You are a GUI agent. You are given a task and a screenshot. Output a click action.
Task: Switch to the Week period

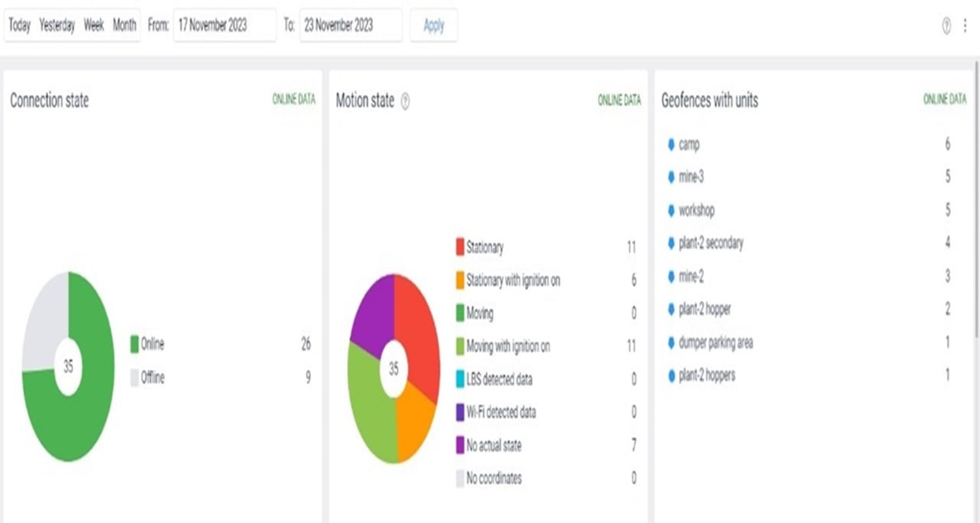93,25
